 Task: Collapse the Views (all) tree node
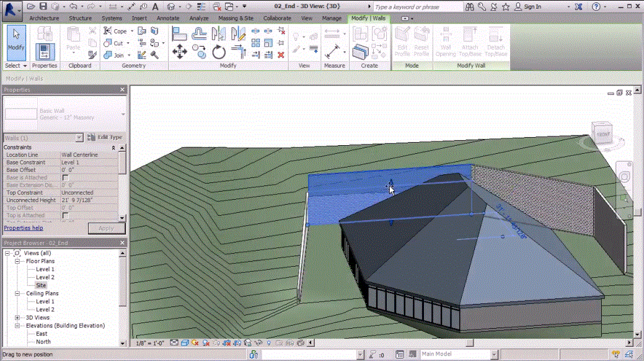coord(7,253)
